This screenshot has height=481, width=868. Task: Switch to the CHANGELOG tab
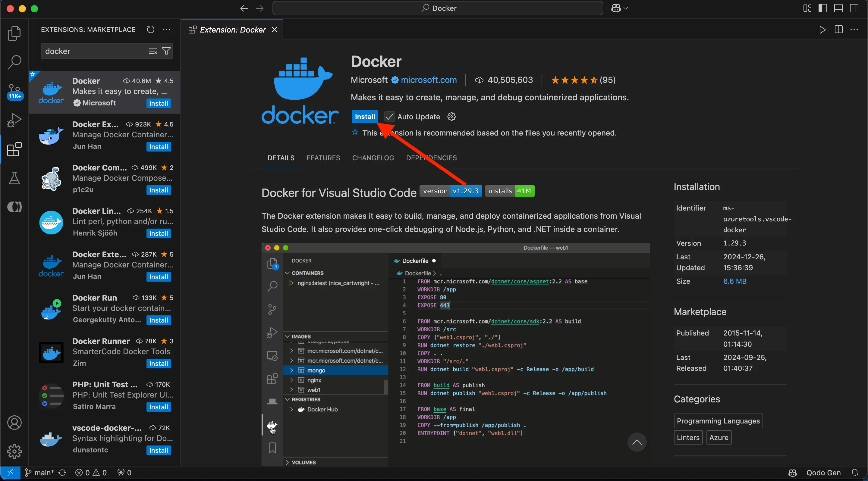pyautogui.click(x=373, y=158)
